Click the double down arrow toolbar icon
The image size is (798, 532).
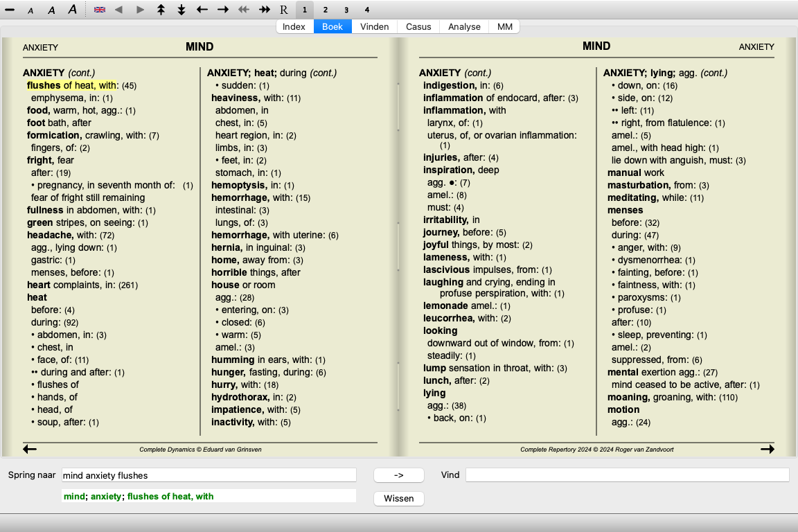pos(181,10)
